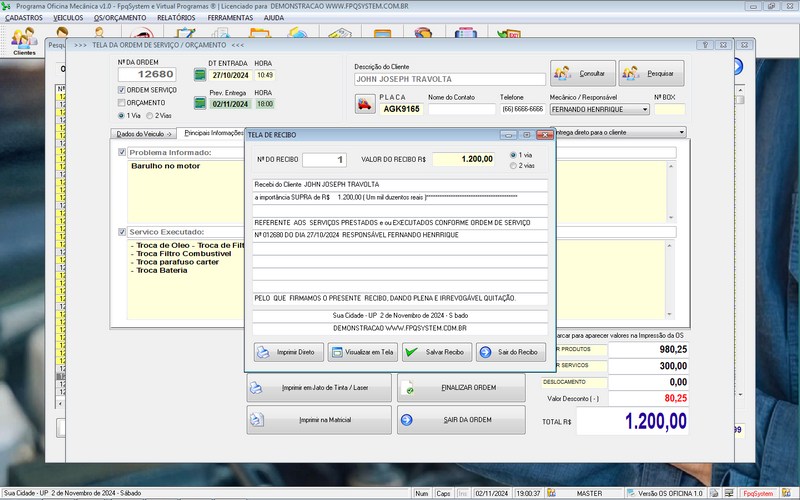The height and width of the screenshot is (500, 800).
Task: Click Visualizar em Tela preview button
Action: point(362,352)
